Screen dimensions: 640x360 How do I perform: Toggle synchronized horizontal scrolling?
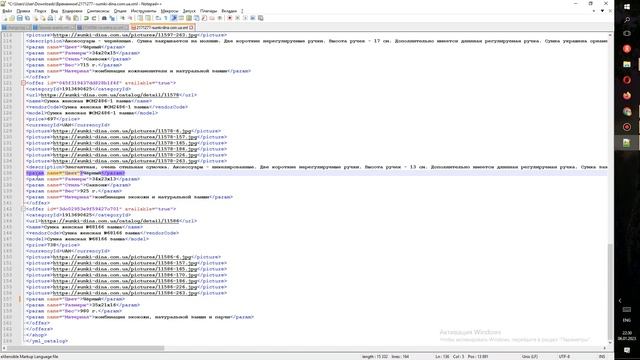click(x=147, y=18)
